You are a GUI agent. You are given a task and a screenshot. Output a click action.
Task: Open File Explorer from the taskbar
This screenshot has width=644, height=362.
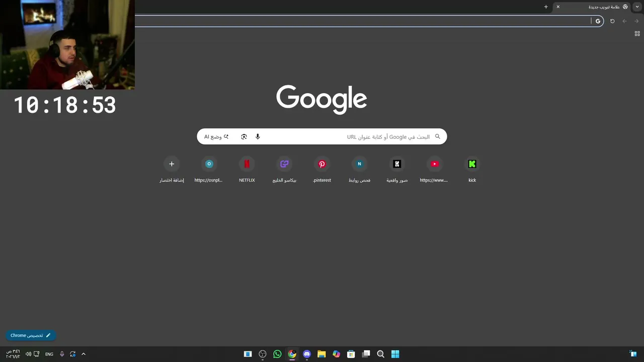(x=321, y=354)
